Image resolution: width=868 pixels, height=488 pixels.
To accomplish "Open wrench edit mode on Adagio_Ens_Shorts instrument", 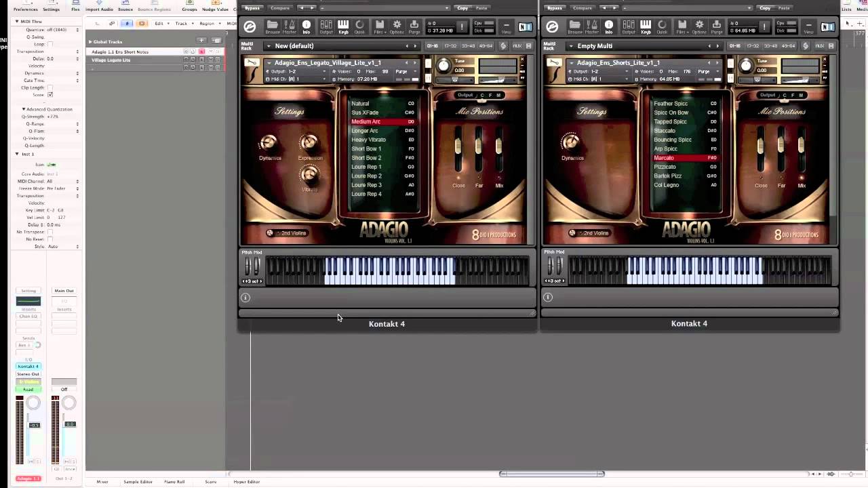I will [554, 62].
